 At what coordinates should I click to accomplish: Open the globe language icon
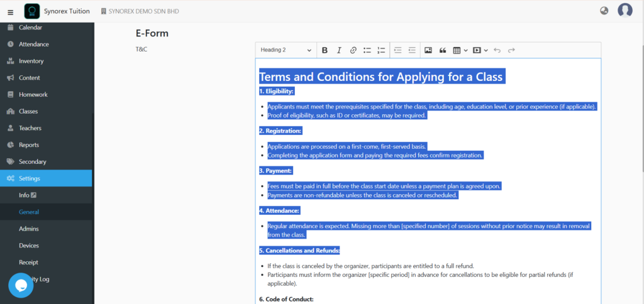click(x=604, y=11)
